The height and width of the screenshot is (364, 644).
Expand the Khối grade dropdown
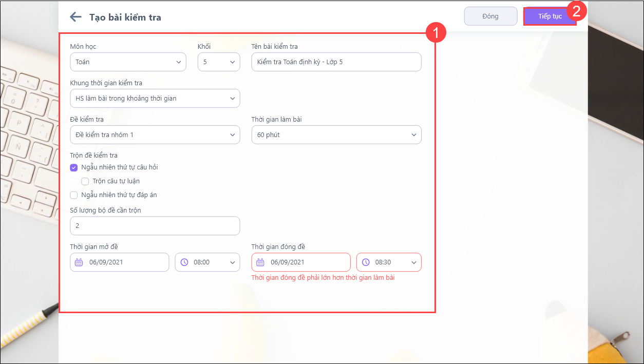point(218,62)
